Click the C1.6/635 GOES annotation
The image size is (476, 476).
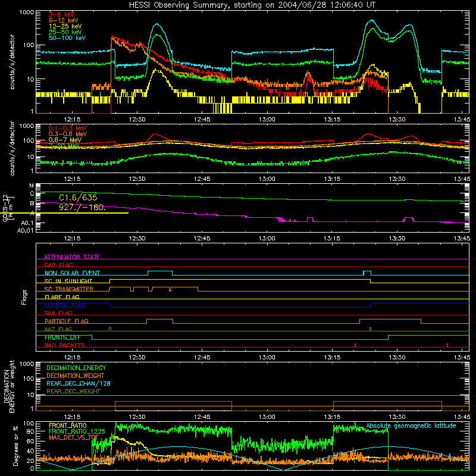click(x=78, y=198)
